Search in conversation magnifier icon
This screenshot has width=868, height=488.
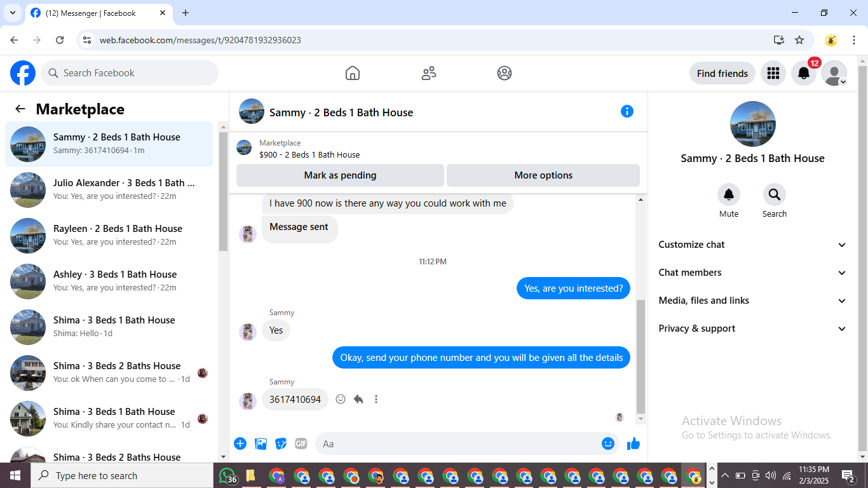pos(775,194)
